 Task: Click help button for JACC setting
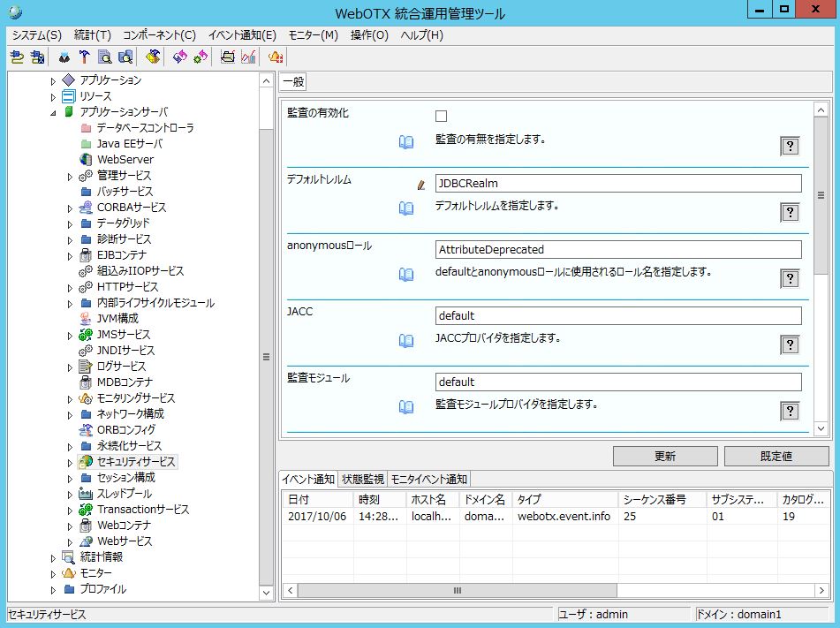[790, 344]
